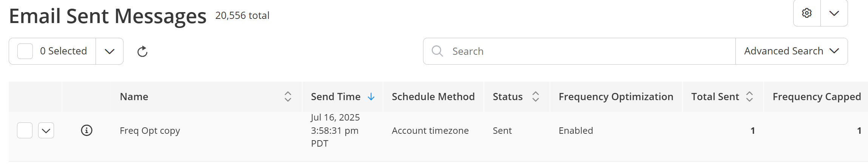The width and height of the screenshot is (868, 164).
Task: Click the Send Time header label
Action: [x=336, y=97]
